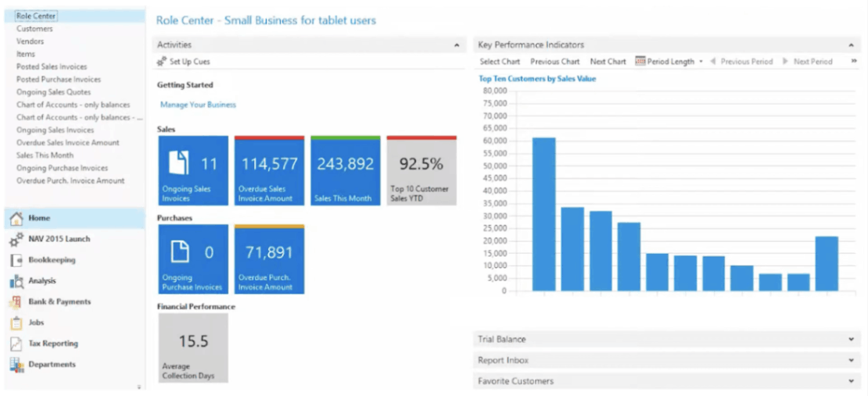Click Next Chart button
Viewport: 868px width, 396px height.
coord(608,62)
